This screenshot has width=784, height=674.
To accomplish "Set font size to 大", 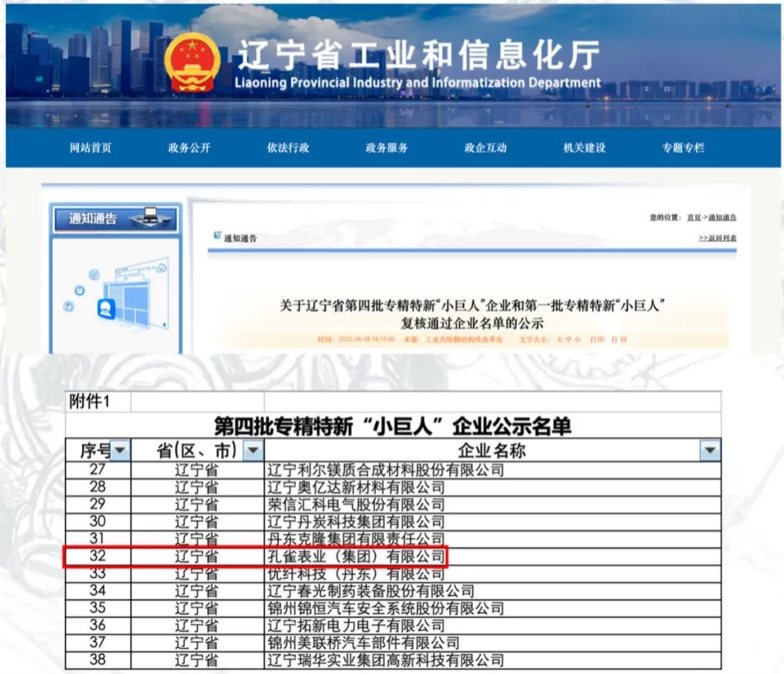I will coord(560,340).
